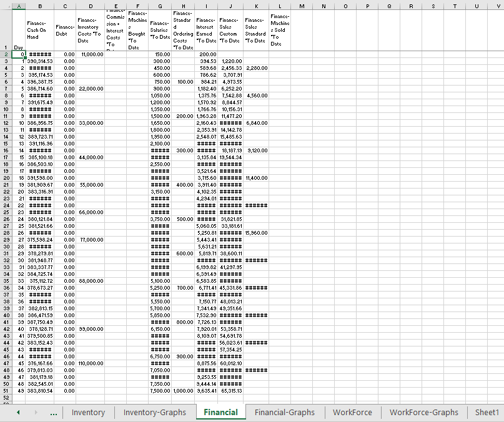Select column Q header
Screen dimensions: 504x422
point(389,6)
